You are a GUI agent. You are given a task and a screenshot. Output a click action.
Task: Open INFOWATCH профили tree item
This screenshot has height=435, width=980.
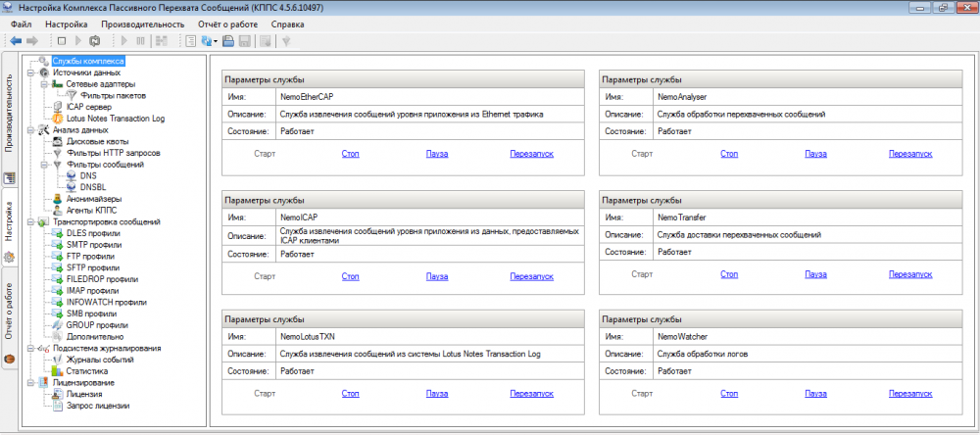tap(106, 302)
